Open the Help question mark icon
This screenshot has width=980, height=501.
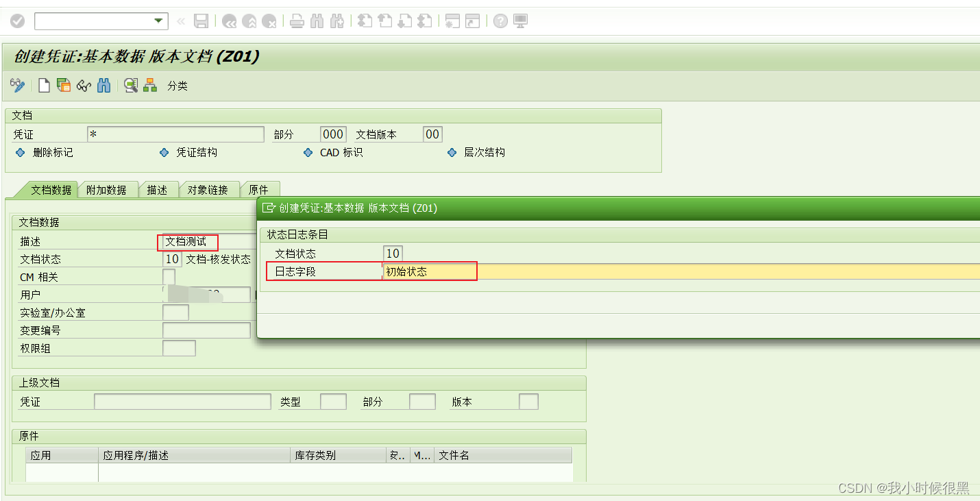point(500,21)
